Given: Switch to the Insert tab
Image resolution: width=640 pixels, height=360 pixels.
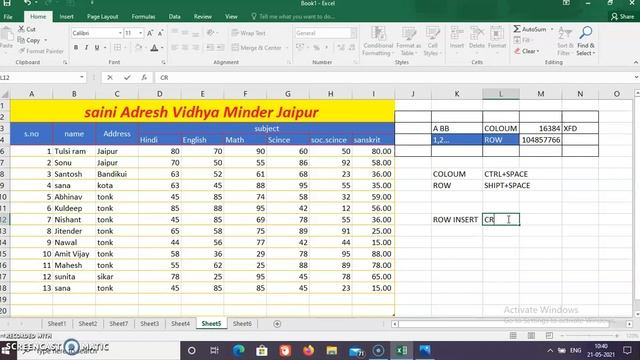Looking at the screenshot, I should (67, 17).
